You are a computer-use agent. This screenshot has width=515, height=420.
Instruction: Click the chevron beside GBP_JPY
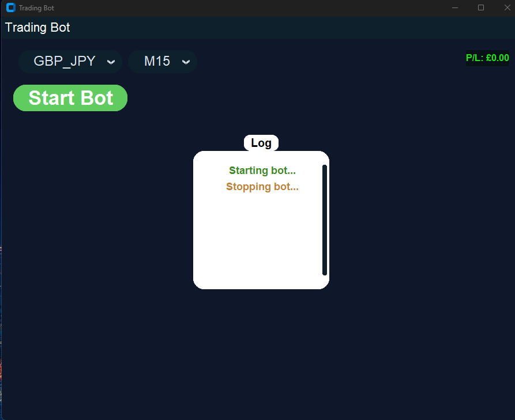tap(111, 62)
